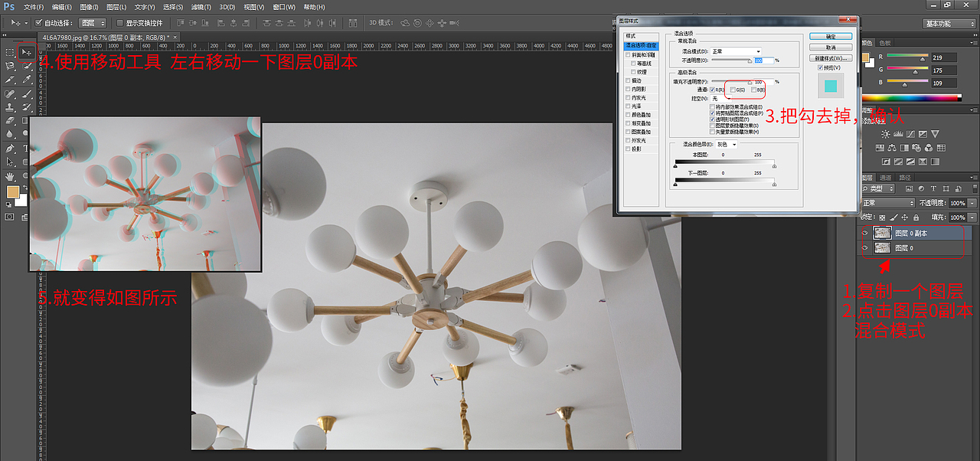Click the Levels adjustment icon
The height and width of the screenshot is (461, 980).
[x=898, y=133]
